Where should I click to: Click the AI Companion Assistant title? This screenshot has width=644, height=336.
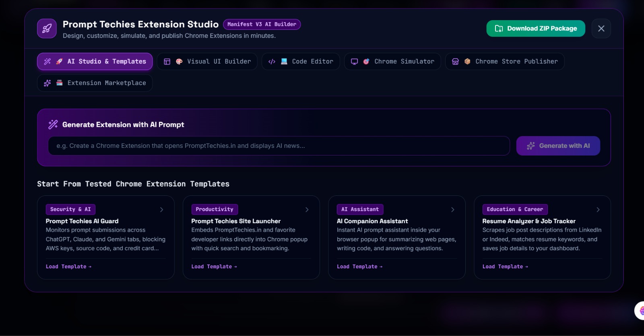click(372, 221)
